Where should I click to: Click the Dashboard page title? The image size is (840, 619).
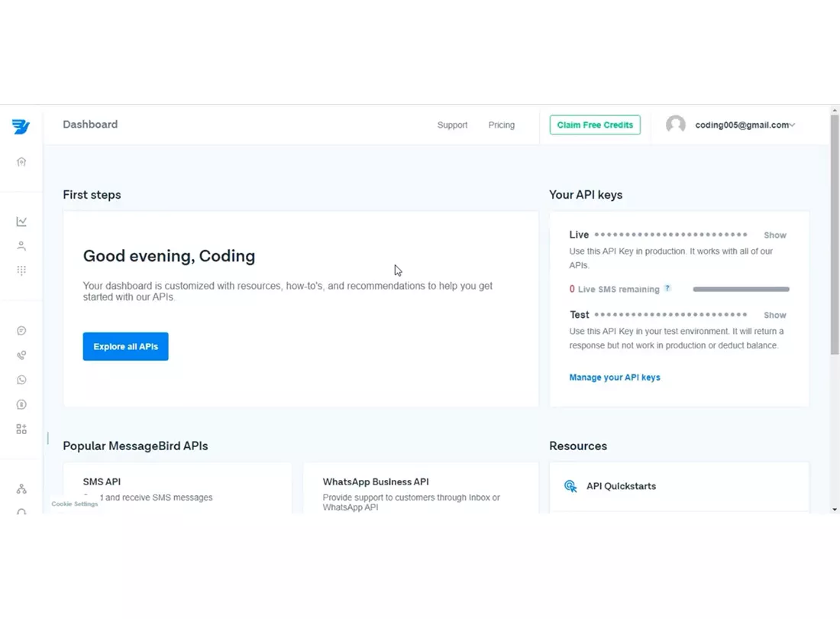(x=90, y=125)
